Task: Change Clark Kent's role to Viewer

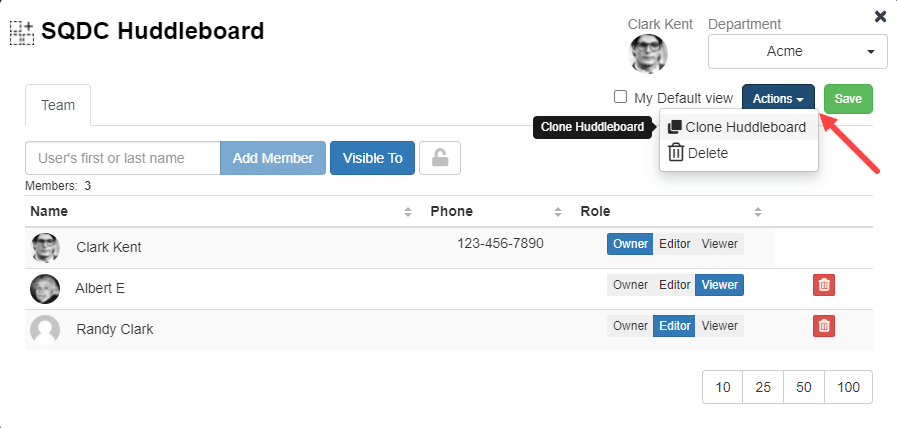Action: tap(720, 244)
